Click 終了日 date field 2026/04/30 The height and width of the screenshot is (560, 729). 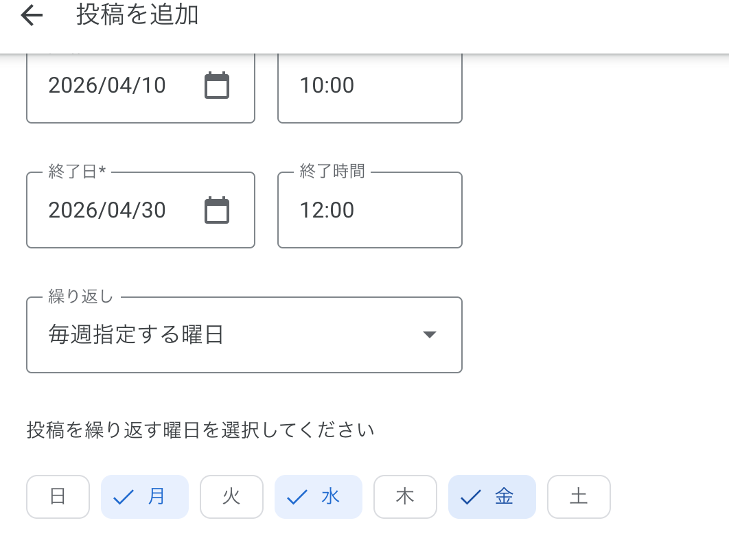coord(108,210)
